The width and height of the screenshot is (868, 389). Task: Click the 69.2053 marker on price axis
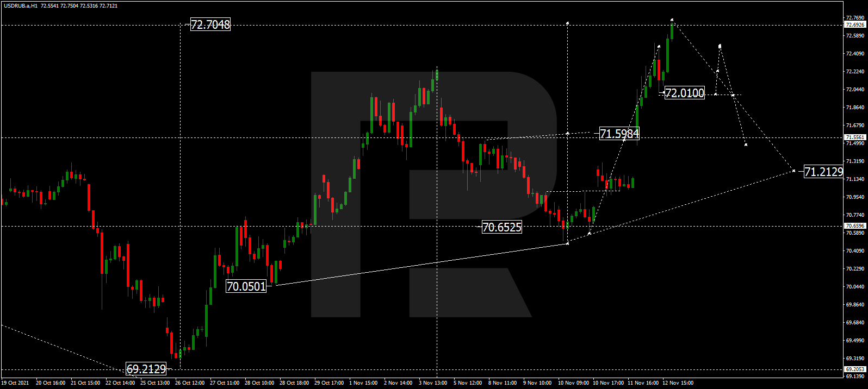click(855, 369)
